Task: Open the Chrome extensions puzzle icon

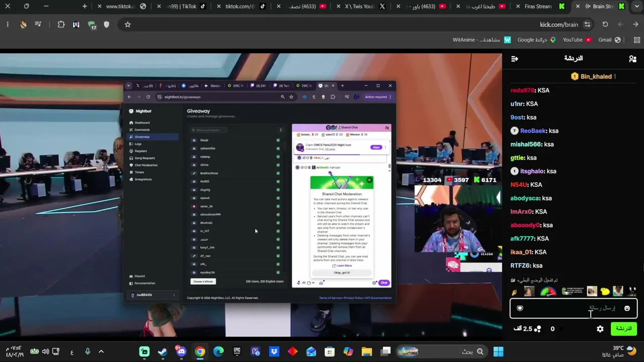Action: point(61,24)
